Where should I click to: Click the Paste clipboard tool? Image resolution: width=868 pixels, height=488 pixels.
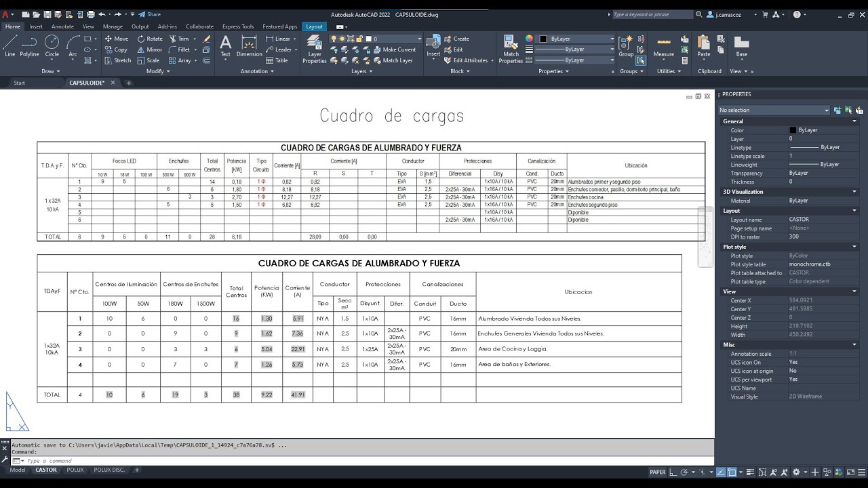tap(704, 46)
